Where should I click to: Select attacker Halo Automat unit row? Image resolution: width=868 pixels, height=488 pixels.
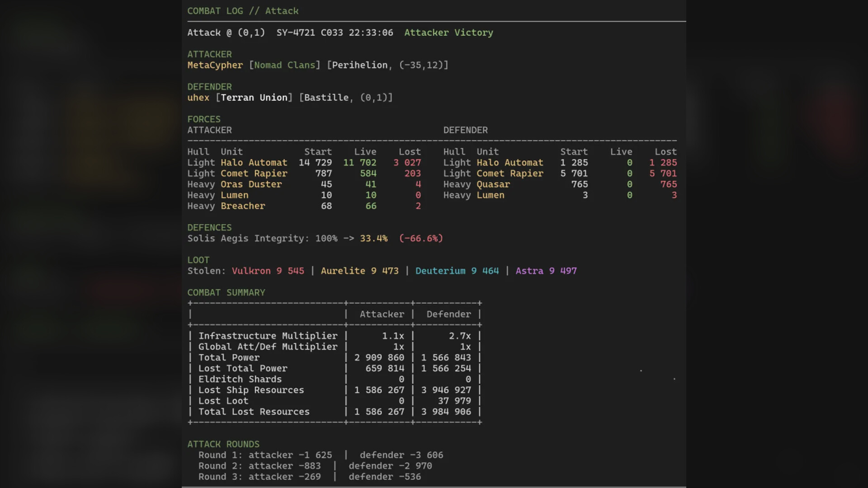click(x=304, y=163)
